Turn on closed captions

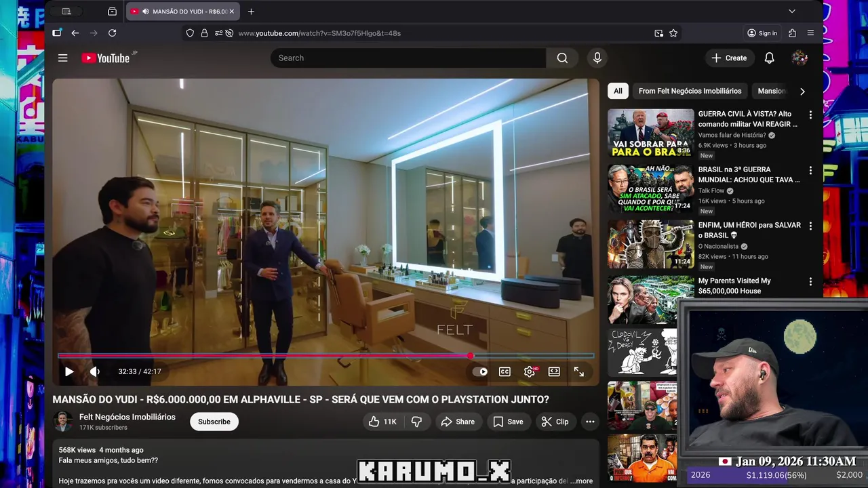click(505, 371)
